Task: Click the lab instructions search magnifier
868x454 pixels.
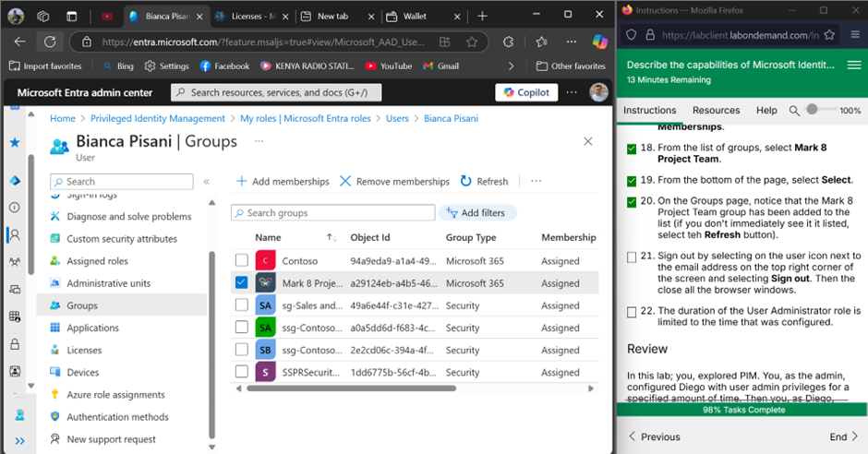Action: (x=794, y=111)
